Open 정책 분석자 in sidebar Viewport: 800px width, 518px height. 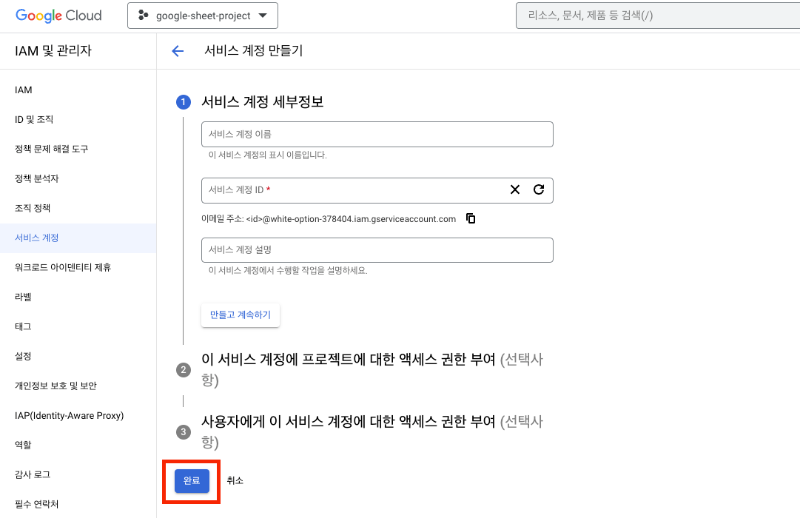click(x=36, y=179)
